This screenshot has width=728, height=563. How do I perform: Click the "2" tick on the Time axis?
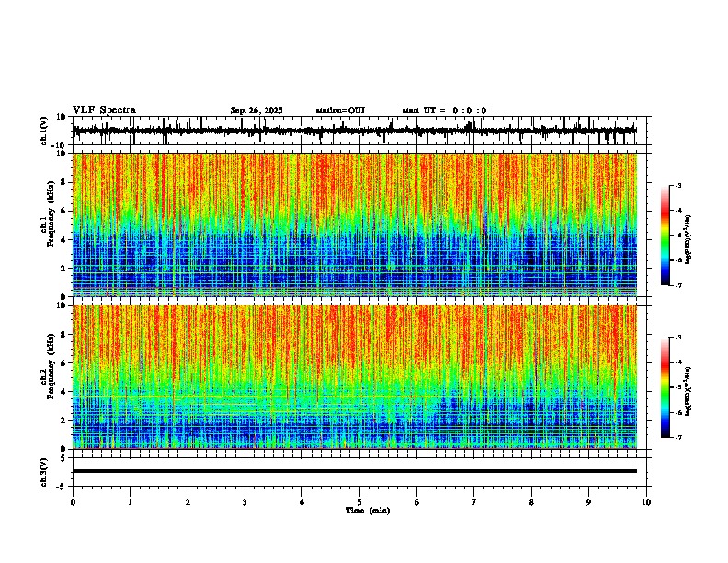[188, 502]
